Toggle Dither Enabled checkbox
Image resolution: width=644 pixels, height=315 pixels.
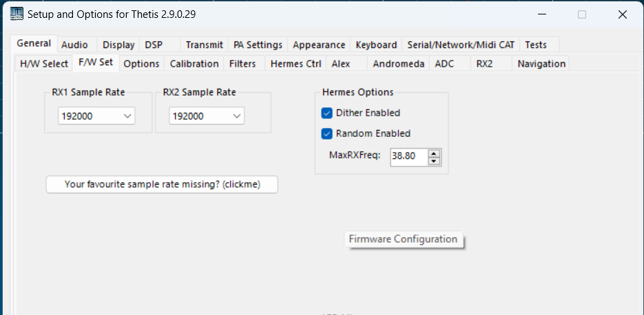pyautogui.click(x=327, y=113)
